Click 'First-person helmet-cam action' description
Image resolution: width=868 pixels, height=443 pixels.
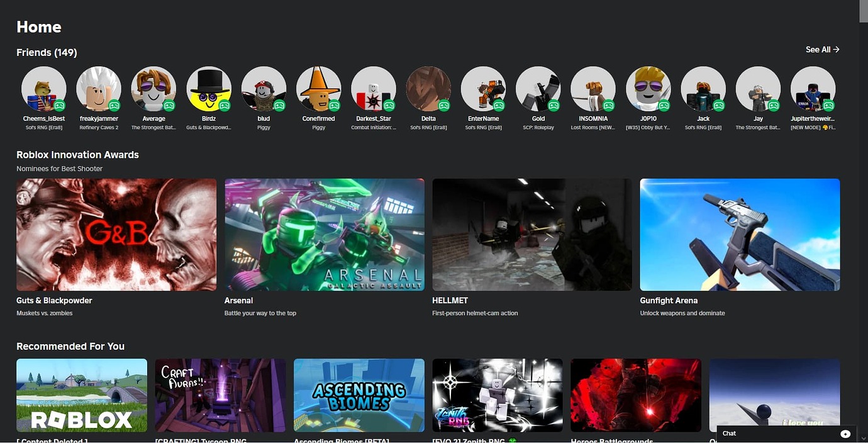pos(476,313)
